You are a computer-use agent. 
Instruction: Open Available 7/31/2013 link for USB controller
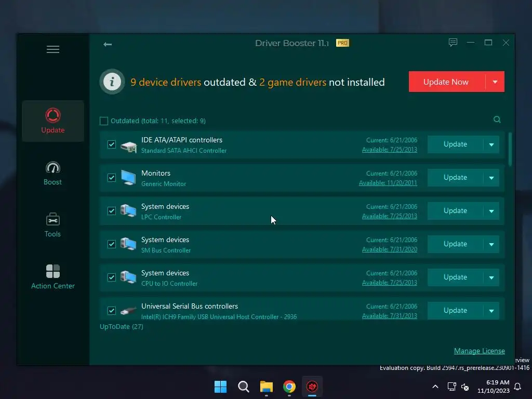coord(390,316)
